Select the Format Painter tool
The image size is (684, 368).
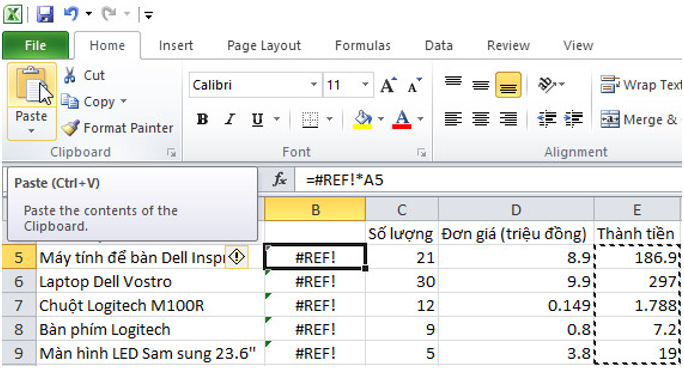(x=117, y=128)
